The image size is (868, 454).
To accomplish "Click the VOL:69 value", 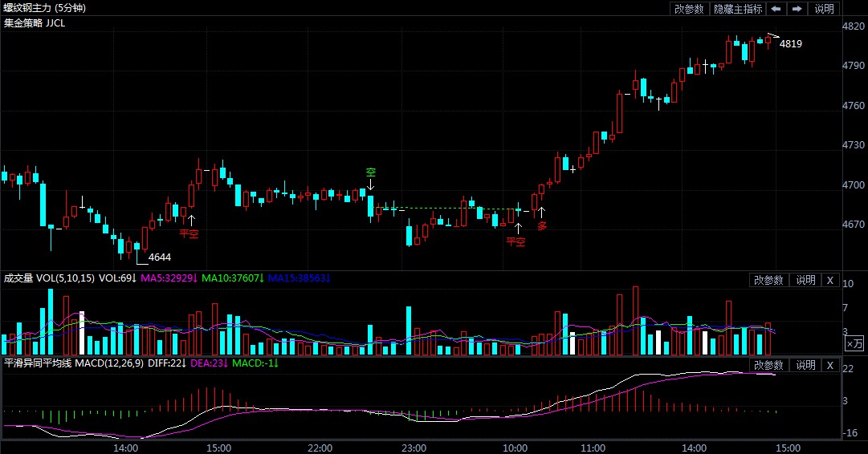I will [117, 278].
